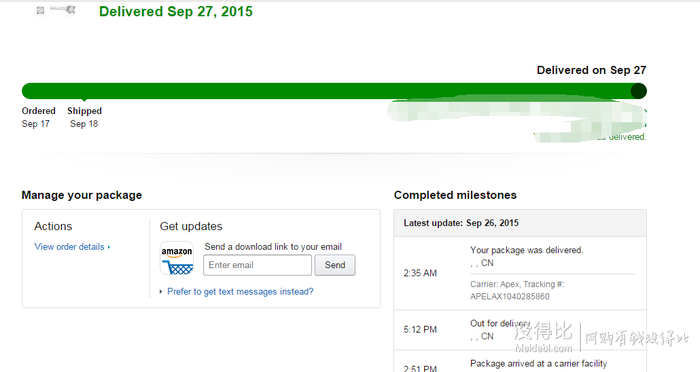Image resolution: width=700 pixels, height=372 pixels.
Task: Click the Ordered Sep 17 milestone label
Action: (x=38, y=117)
